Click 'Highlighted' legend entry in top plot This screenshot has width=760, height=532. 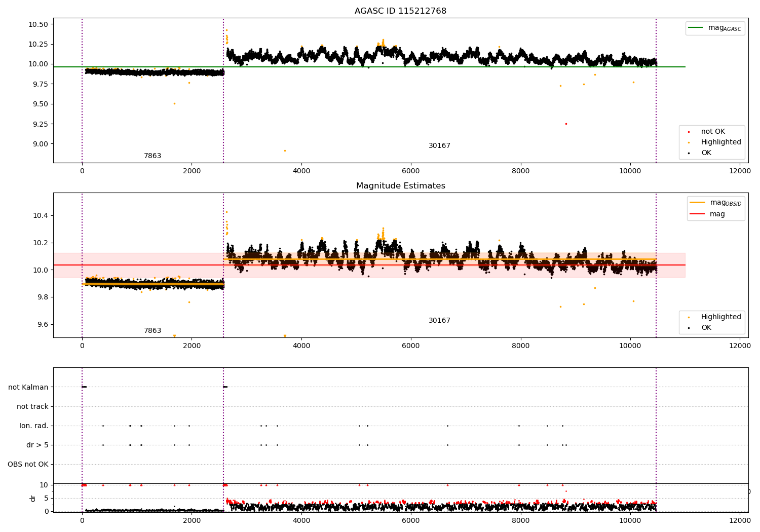pos(721,142)
